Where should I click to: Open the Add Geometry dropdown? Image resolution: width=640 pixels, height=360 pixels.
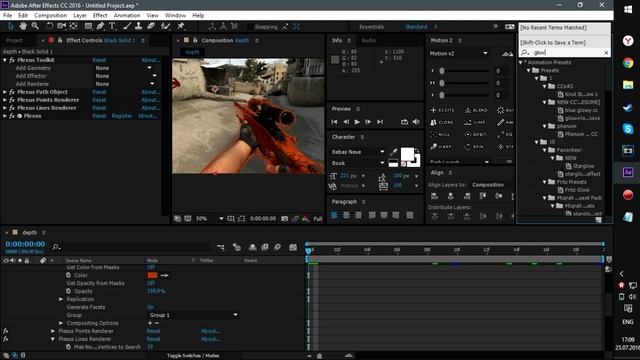pyautogui.click(x=123, y=68)
